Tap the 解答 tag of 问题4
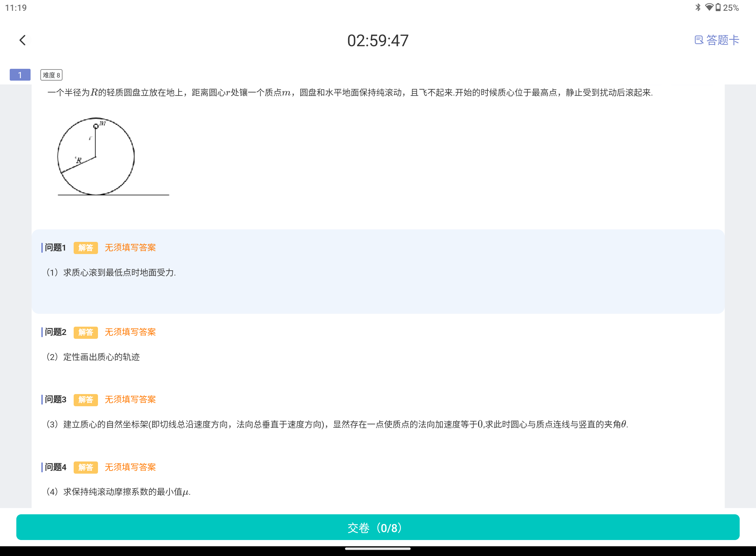Image resolution: width=756 pixels, height=556 pixels. [x=86, y=467]
